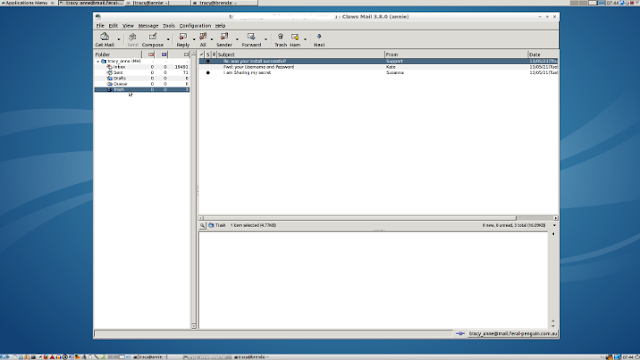Click the quick search magnifier icon
Viewport: 640px width, 360px height.
pyautogui.click(x=202, y=225)
